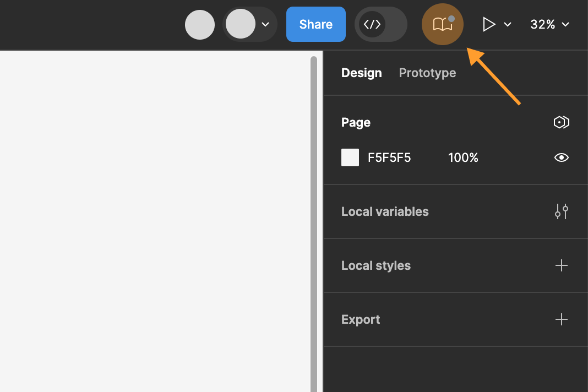Open presentation options chevron beside play
The width and height of the screenshot is (588, 392).
pos(508,24)
